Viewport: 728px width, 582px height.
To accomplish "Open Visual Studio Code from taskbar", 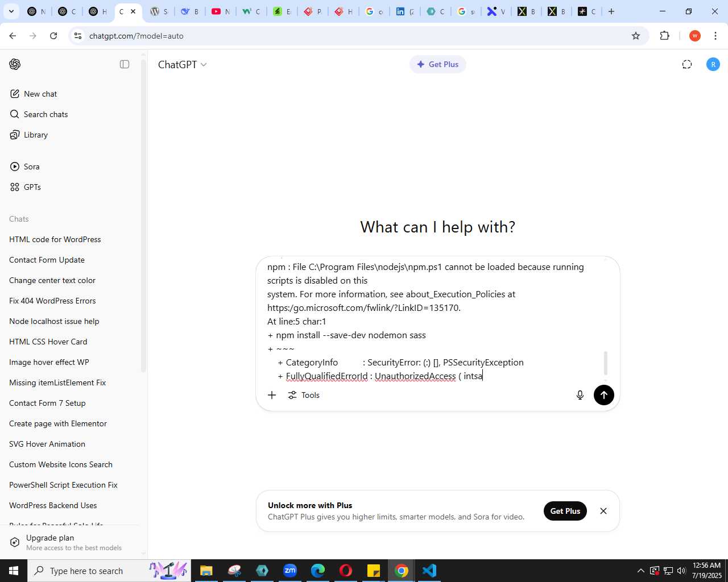I will pos(429,571).
